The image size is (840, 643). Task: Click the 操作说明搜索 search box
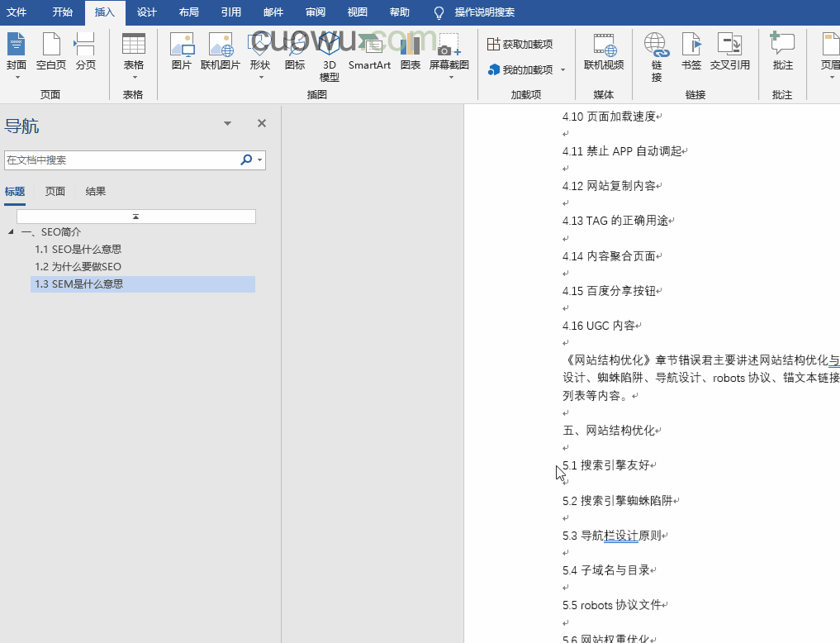(484, 12)
